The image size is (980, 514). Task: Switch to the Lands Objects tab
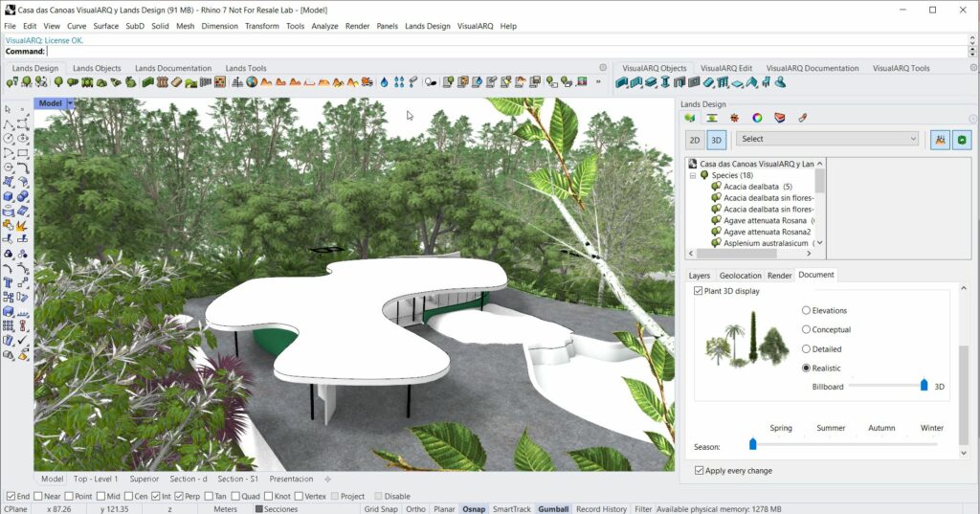coord(97,68)
